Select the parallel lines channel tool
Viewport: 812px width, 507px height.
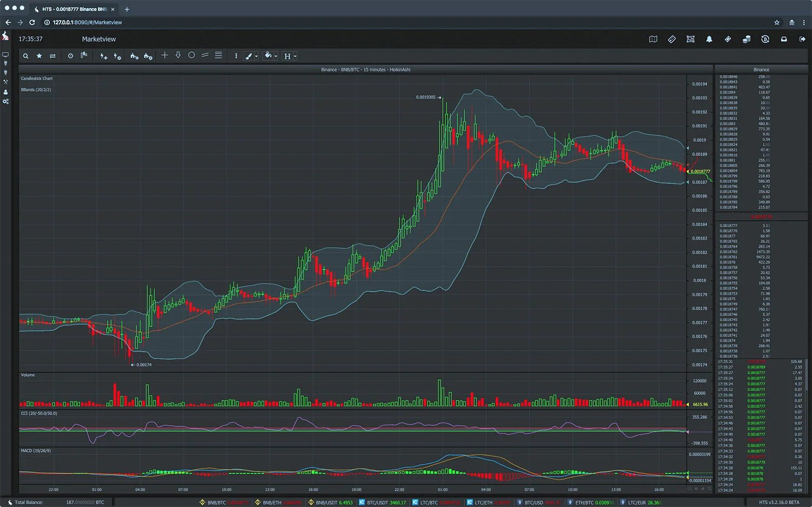(205, 55)
